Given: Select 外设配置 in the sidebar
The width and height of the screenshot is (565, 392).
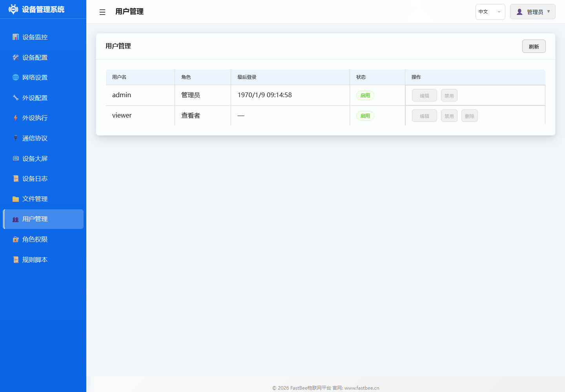Looking at the screenshot, I should coord(43,98).
